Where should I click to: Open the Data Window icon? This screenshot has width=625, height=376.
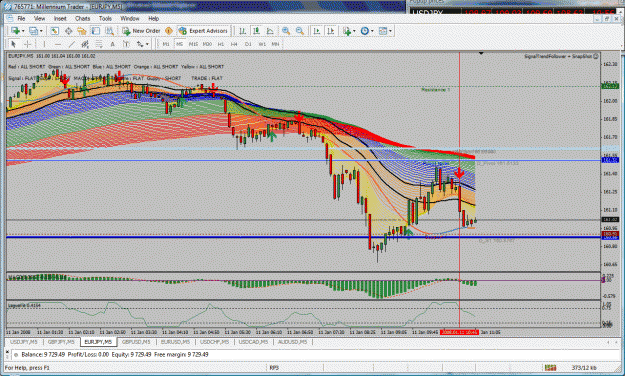68,31
